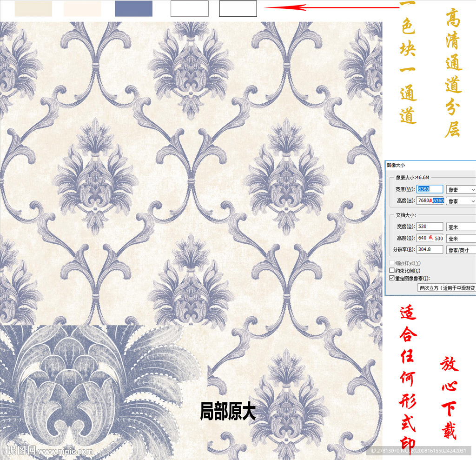Open the 像素 unit dropdown for 宽度(W)
The width and height of the screenshot is (476, 460).
coord(461,190)
